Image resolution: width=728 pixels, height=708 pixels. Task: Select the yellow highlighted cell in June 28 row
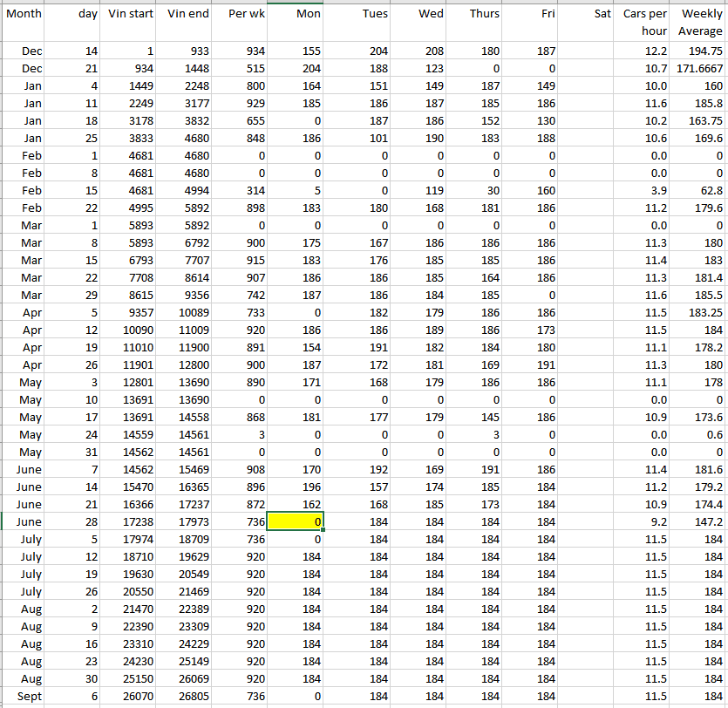[x=296, y=521]
